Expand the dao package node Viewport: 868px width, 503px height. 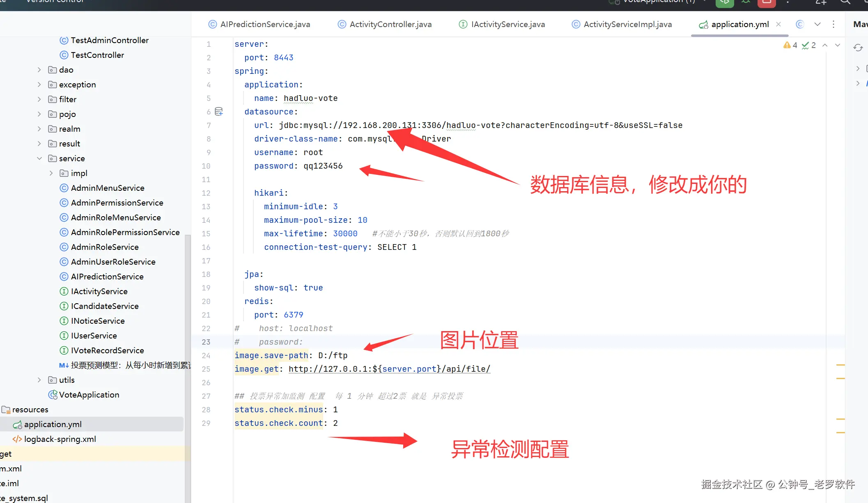(x=39, y=70)
